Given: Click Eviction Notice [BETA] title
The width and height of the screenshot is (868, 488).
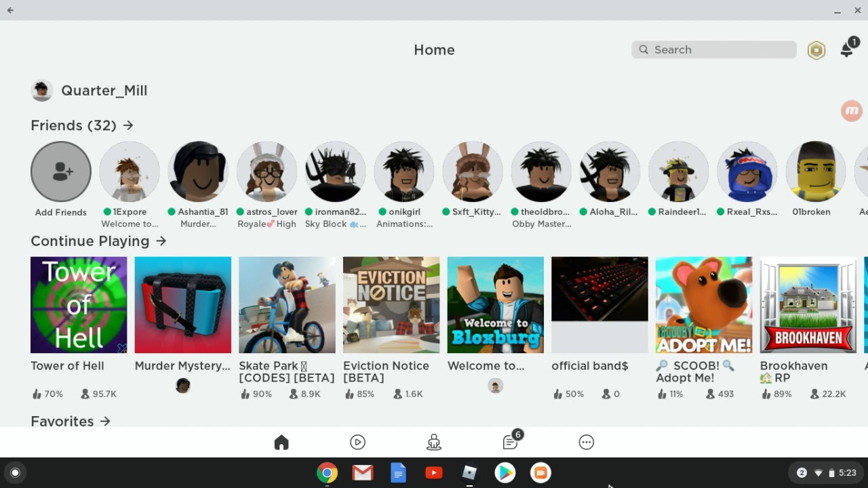Looking at the screenshot, I should pyautogui.click(x=386, y=371).
